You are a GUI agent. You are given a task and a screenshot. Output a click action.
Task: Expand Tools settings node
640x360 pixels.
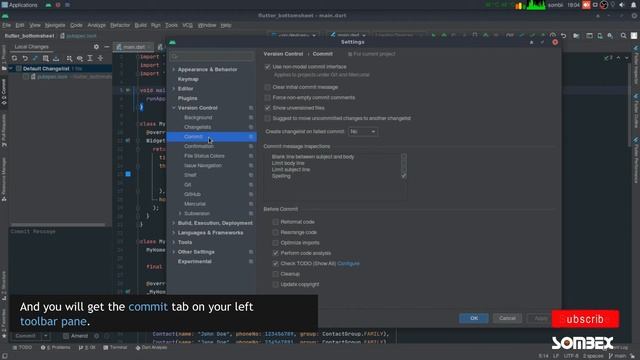click(x=174, y=242)
